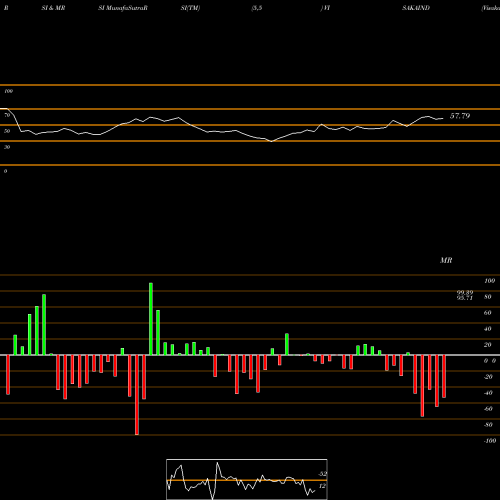Click the 50 level label on RSI axis
500x500 pixels.
[7, 131]
